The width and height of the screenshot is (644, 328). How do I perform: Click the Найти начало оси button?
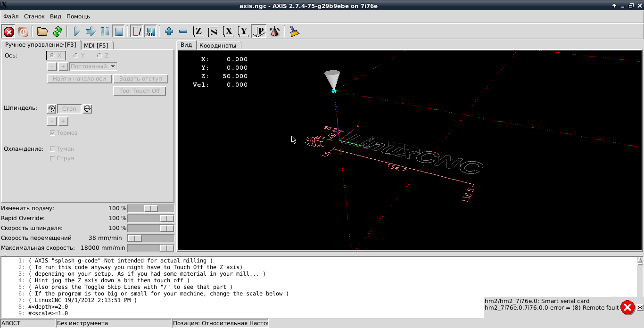(x=79, y=79)
